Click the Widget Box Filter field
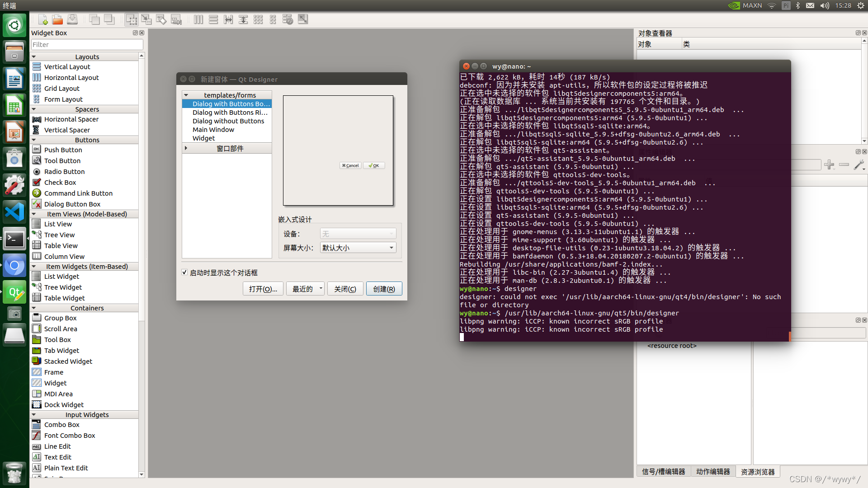The image size is (868, 488). [87, 45]
